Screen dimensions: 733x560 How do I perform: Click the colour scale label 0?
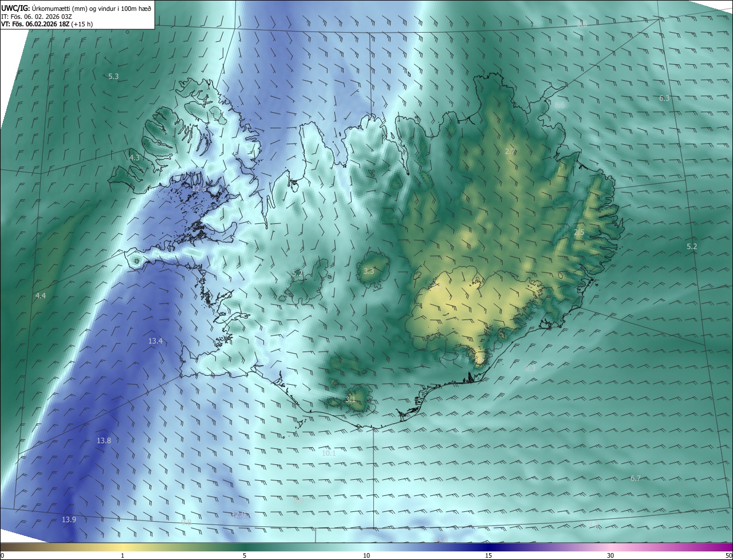[x=2, y=555]
